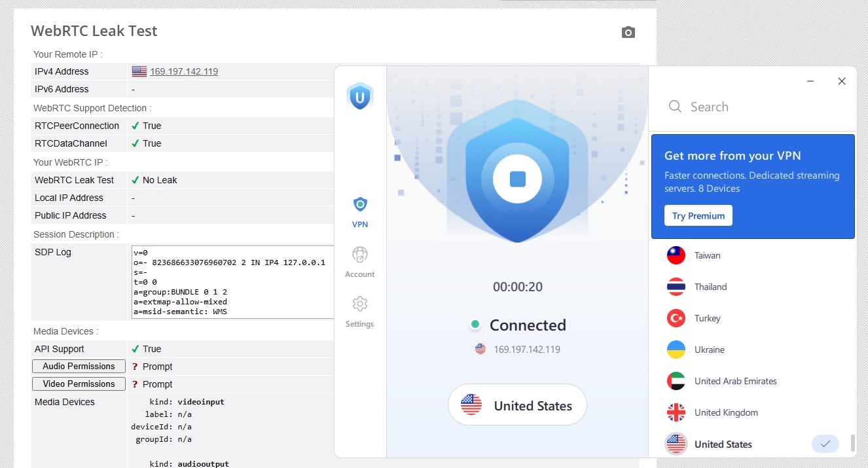Click the Prompt status beside Audio Permissions
This screenshot has height=468, width=868.
point(158,367)
